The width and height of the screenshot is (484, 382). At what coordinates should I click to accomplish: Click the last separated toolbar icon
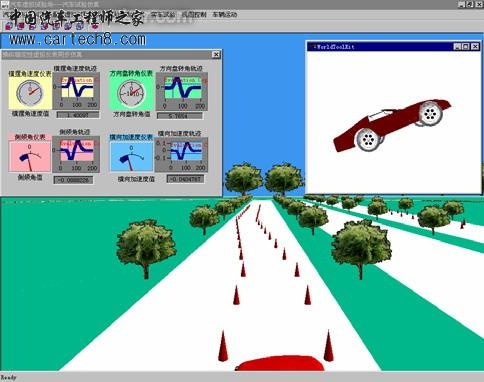(x=94, y=26)
